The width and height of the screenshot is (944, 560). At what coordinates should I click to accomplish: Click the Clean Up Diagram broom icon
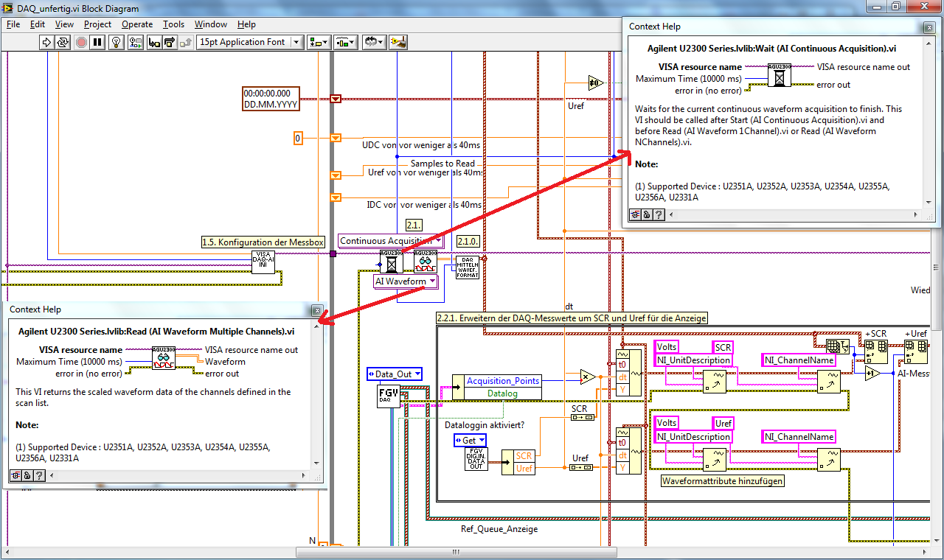[x=398, y=42]
